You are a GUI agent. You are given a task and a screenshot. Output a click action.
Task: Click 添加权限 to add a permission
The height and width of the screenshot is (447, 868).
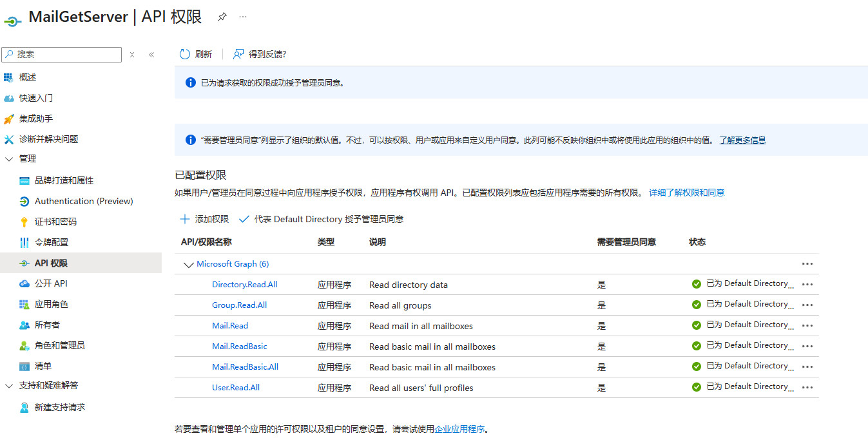pyautogui.click(x=204, y=219)
